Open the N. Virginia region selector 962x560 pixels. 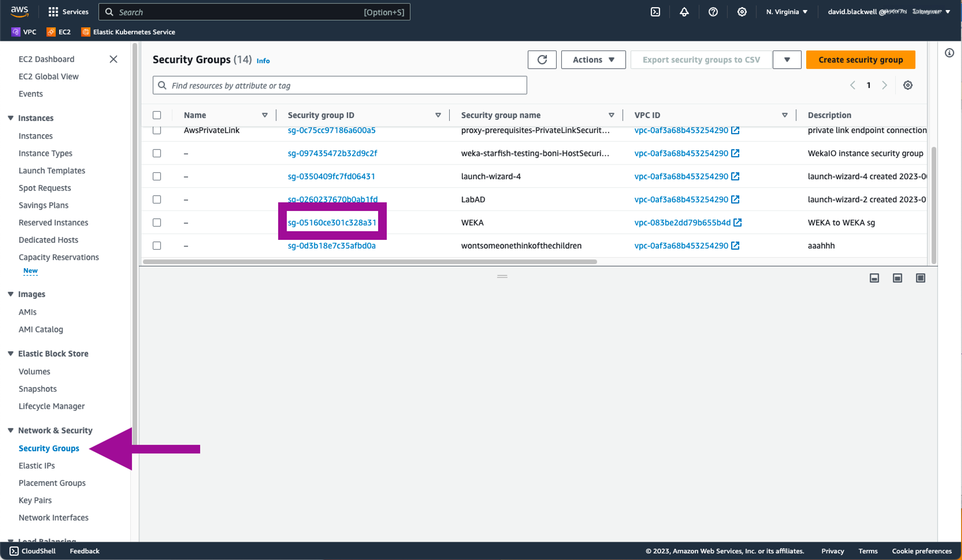click(786, 12)
